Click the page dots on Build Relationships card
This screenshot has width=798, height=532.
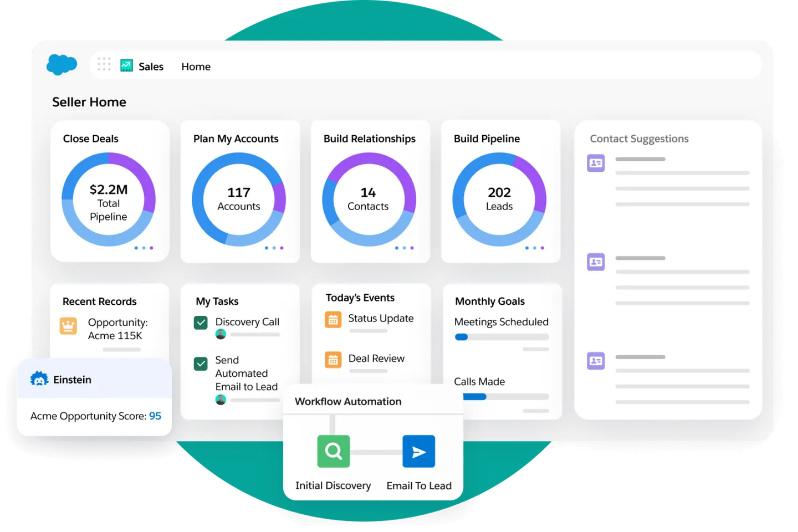[404, 248]
